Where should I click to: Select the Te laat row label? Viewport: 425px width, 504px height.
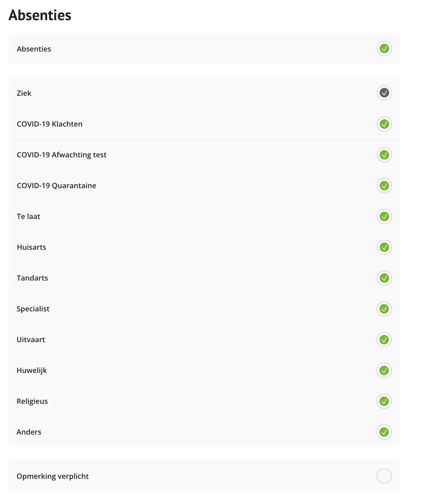pos(29,216)
